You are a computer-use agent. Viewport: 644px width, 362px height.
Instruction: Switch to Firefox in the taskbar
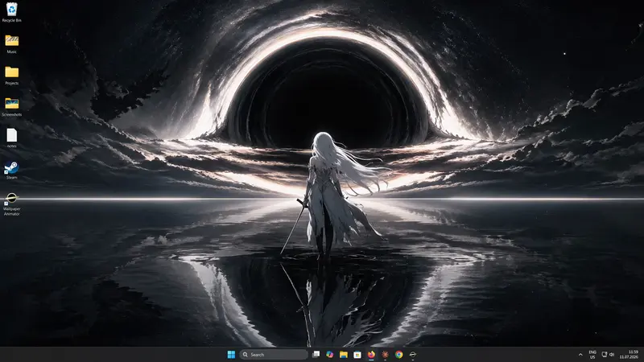tap(371, 355)
